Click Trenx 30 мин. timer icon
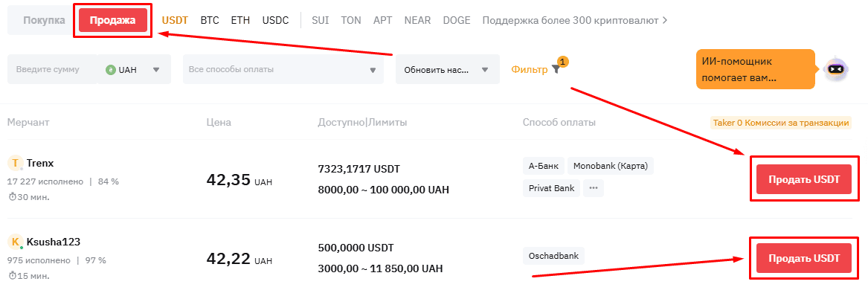Image resolution: width=868 pixels, height=296 pixels. pyautogui.click(x=12, y=196)
